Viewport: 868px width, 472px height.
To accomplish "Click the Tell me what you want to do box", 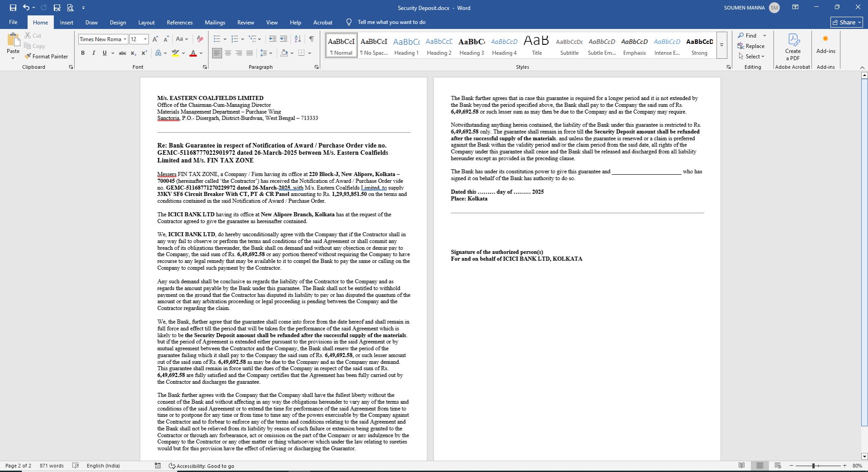I will [392, 22].
